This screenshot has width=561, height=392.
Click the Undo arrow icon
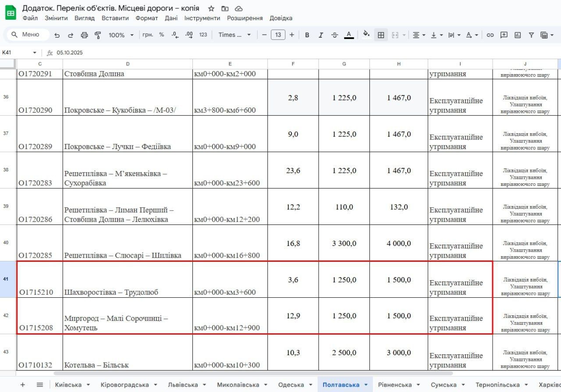coord(57,35)
